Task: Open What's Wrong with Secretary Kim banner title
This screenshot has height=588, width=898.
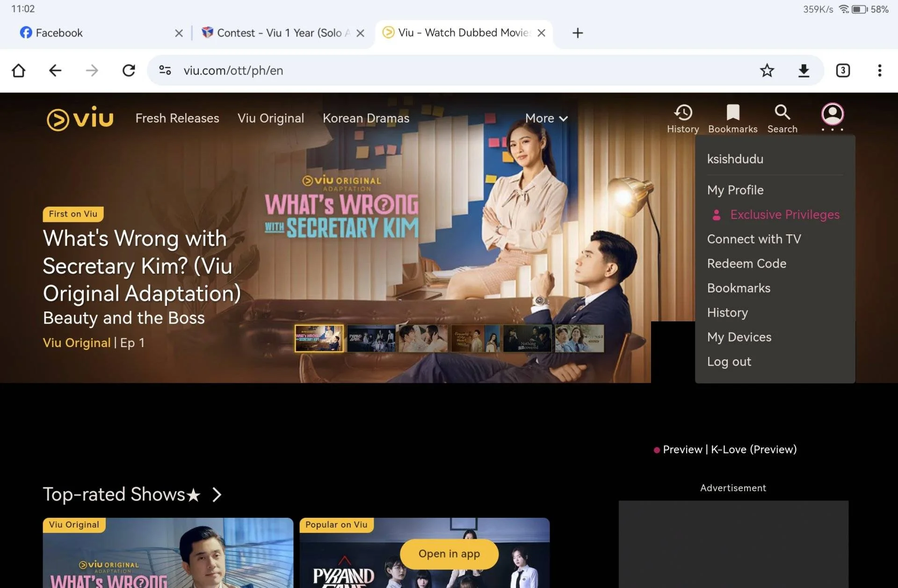Action: coord(142,266)
